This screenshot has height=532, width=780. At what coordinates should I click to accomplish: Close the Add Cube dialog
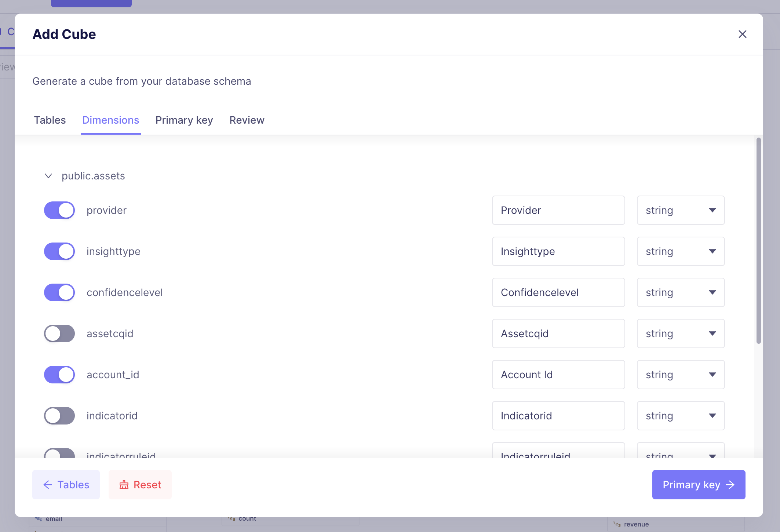742,34
